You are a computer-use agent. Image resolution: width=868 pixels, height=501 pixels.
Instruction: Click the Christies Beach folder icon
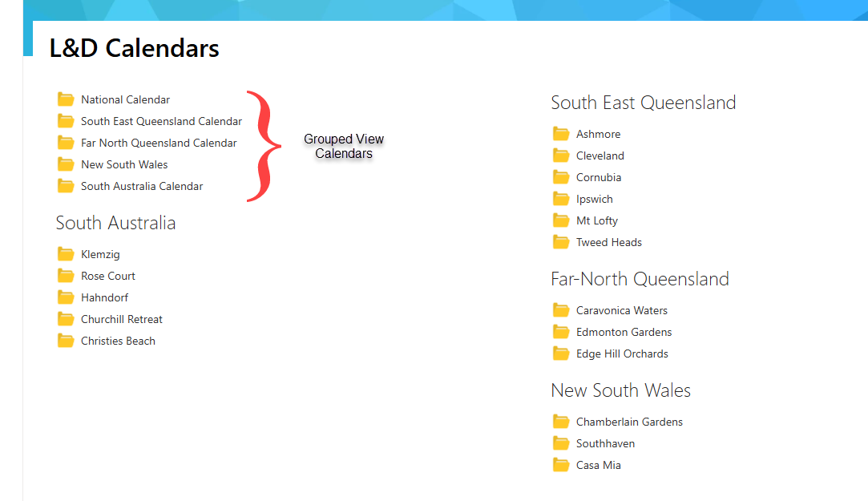[66, 341]
